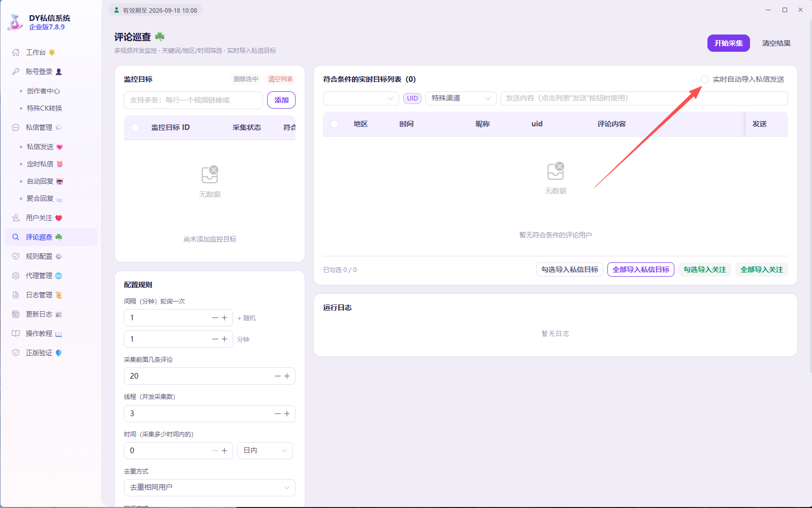Click the document icon beside 日志管理
Image resolution: width=812 pixels, height=508 pixels.
click(16, 295)
